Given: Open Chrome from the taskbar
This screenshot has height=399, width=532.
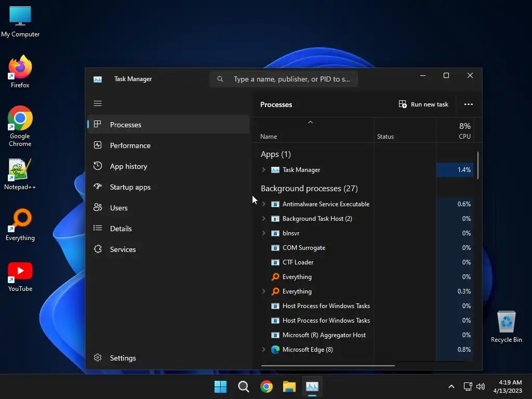Looking at the screenshot, I should [x=267, y=387].
